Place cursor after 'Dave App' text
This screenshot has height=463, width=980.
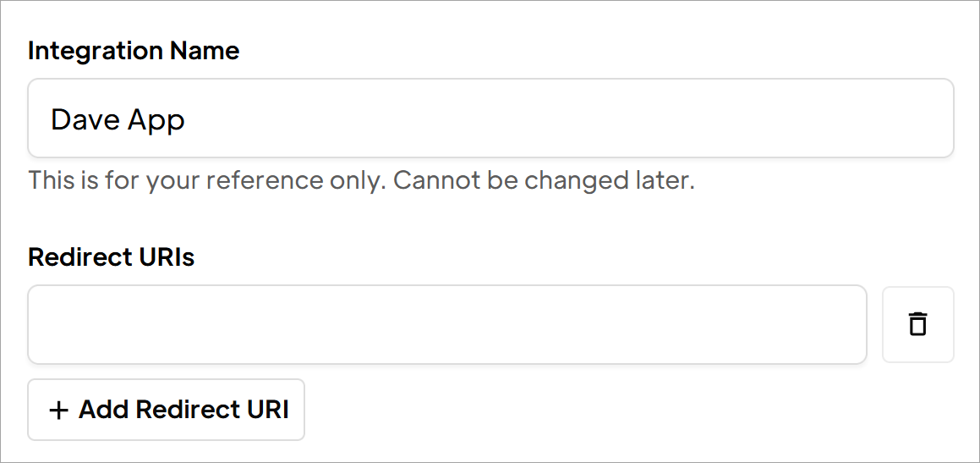187,119
